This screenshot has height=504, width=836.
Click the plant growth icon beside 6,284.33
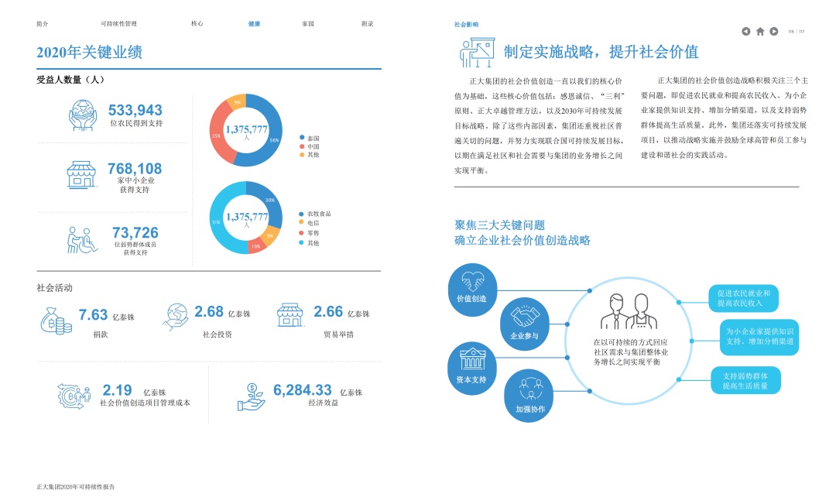click(252, 397)
